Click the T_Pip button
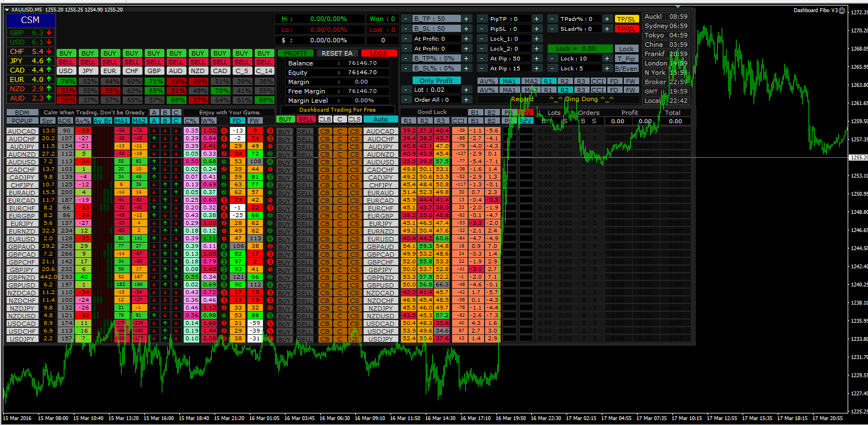 coord(627,58)
